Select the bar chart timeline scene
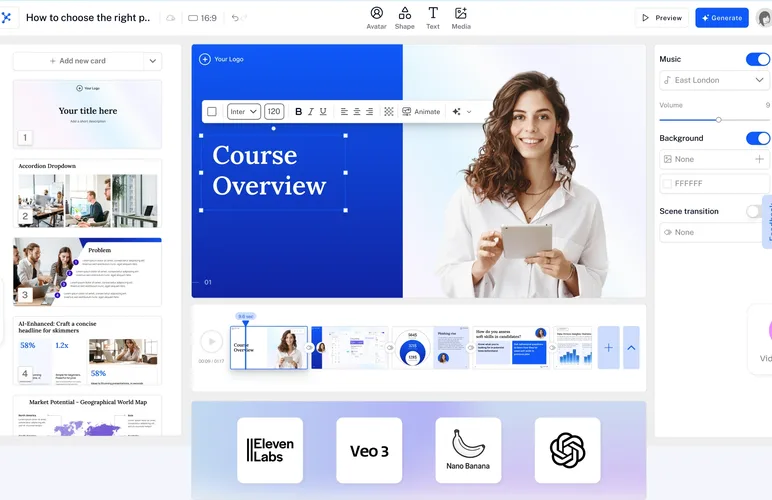This screenshot has width=772, height=500. click(573, 347)
